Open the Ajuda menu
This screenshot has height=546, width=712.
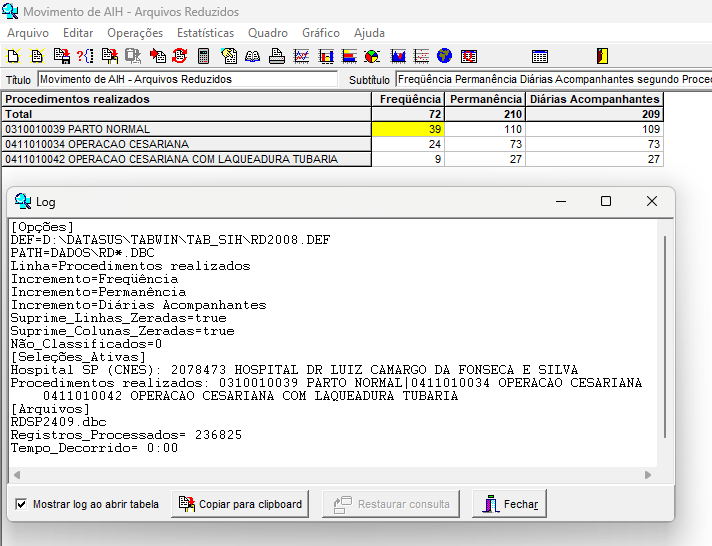click(x=369, y=33)
